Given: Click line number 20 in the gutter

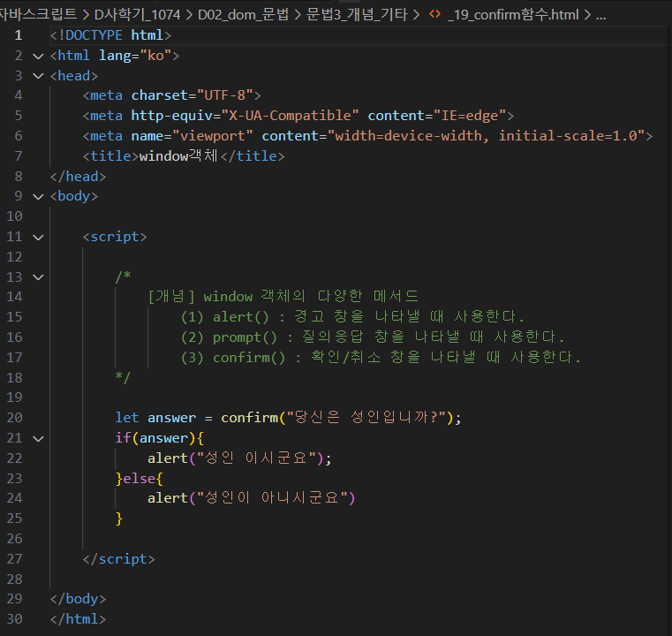Looking at the screenshot, I should [15, 418].
